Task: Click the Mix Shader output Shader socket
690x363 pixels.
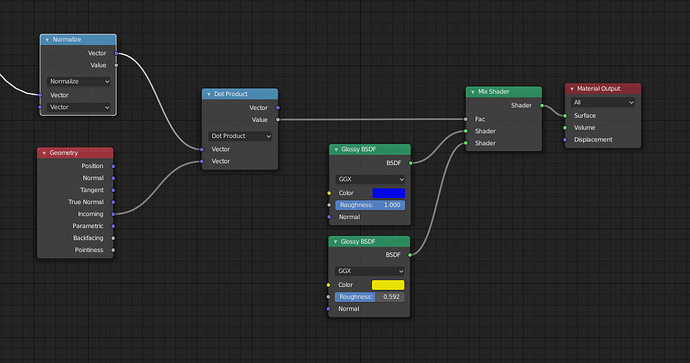Action: 542,106
